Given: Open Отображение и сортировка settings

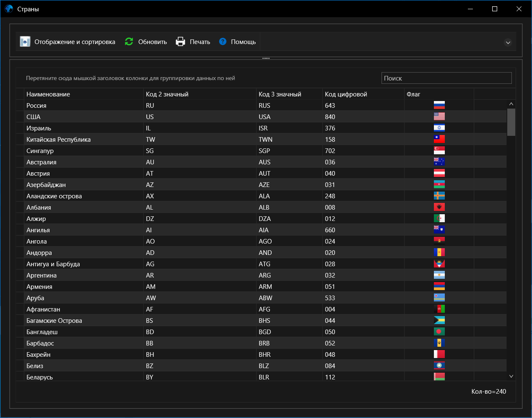Looking at the screenshot, I should click(67, 42).
